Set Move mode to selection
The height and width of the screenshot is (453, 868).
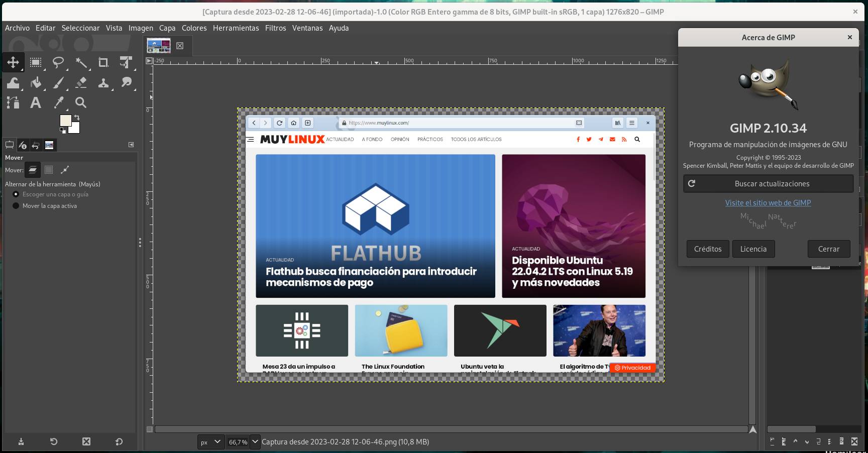pos(49,170)
